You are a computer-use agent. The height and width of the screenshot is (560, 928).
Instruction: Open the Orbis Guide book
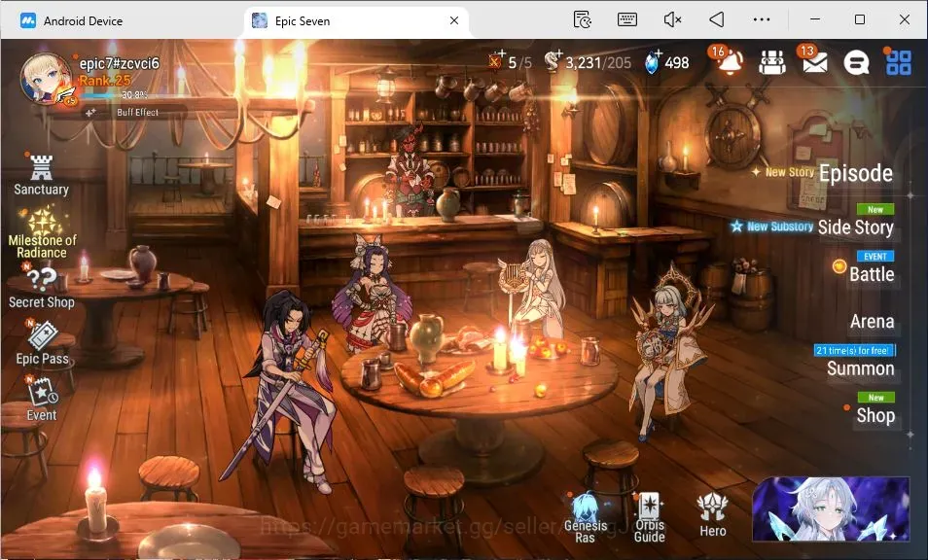pyautogui.click(x=649, y=517)
